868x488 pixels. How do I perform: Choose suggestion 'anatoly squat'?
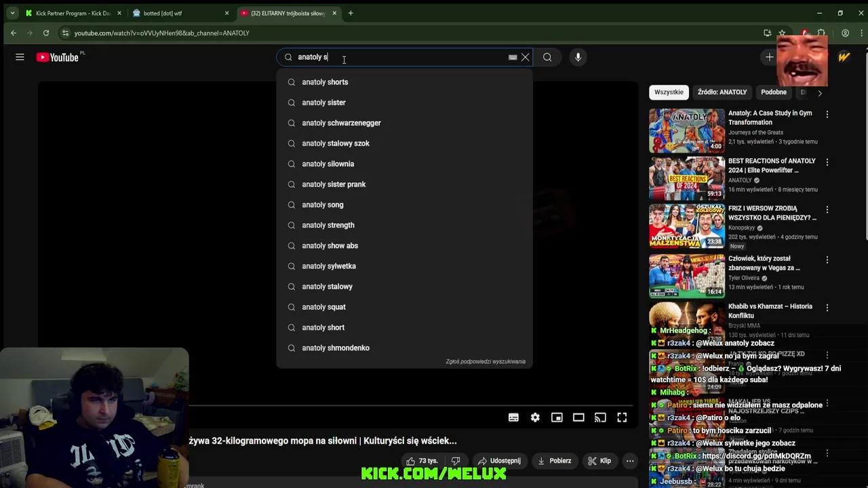(404, 307)
